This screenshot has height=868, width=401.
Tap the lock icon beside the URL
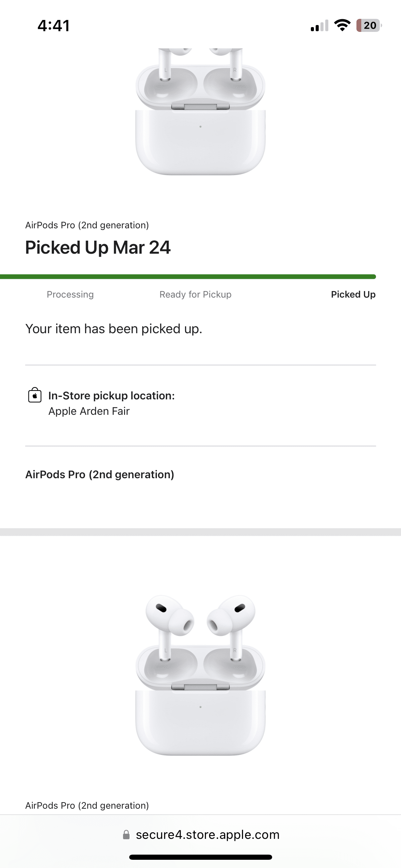tap(126, 835)
